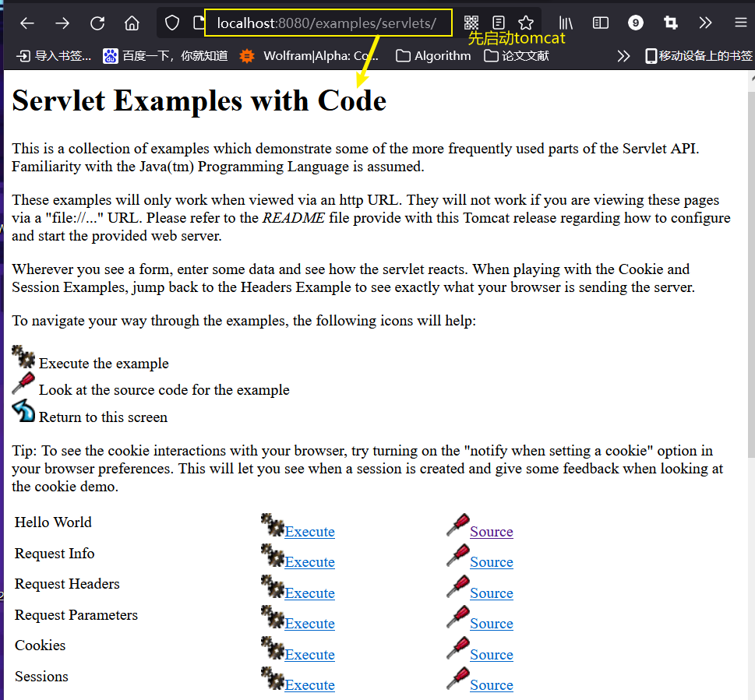Screen dimensions: 755x700
Task: Click gears icon in Hello World row
Action: point(273,525)
